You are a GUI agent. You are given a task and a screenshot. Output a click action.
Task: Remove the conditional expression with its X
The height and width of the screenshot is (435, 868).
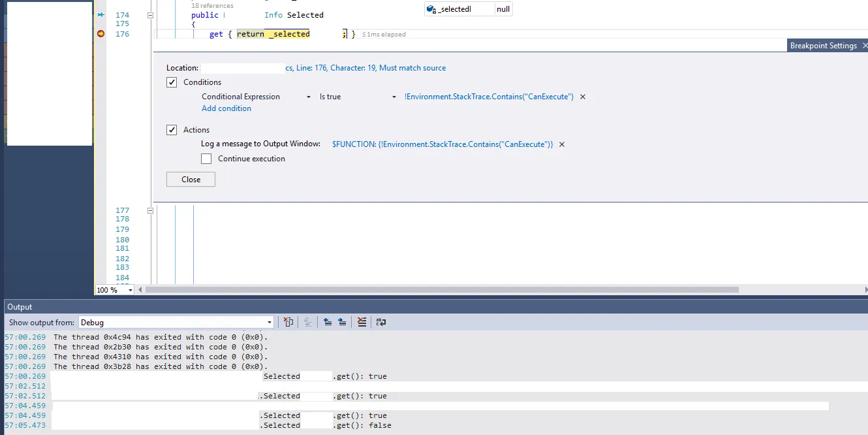pyautogui.click(x=583, y=97)
